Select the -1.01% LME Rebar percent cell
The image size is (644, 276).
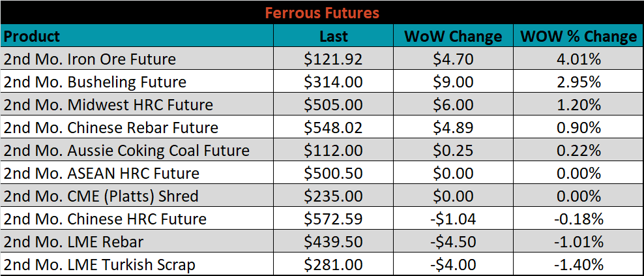pyautogui.click(x=578, y=241)
